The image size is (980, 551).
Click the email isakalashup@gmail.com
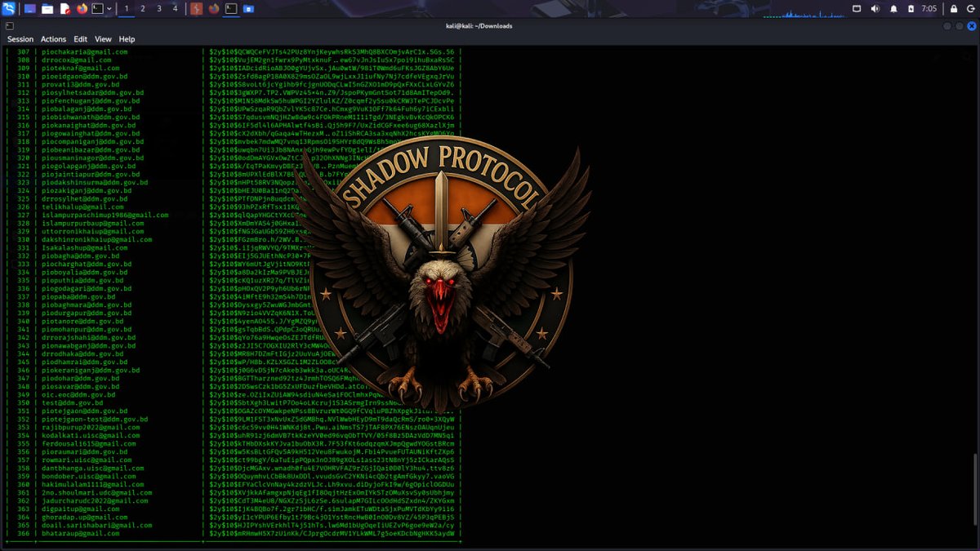[x=84, y=247]
